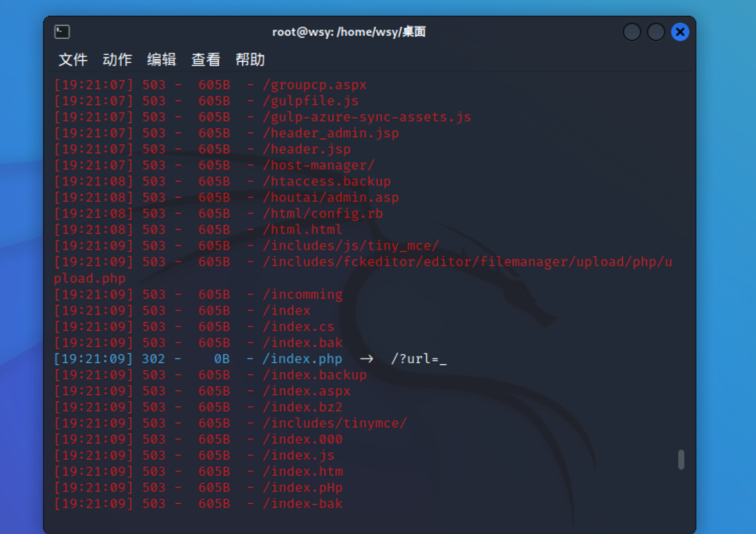Click the /incomming path
The width and height of the screenshot is (756, 534).
pos(302,295)
